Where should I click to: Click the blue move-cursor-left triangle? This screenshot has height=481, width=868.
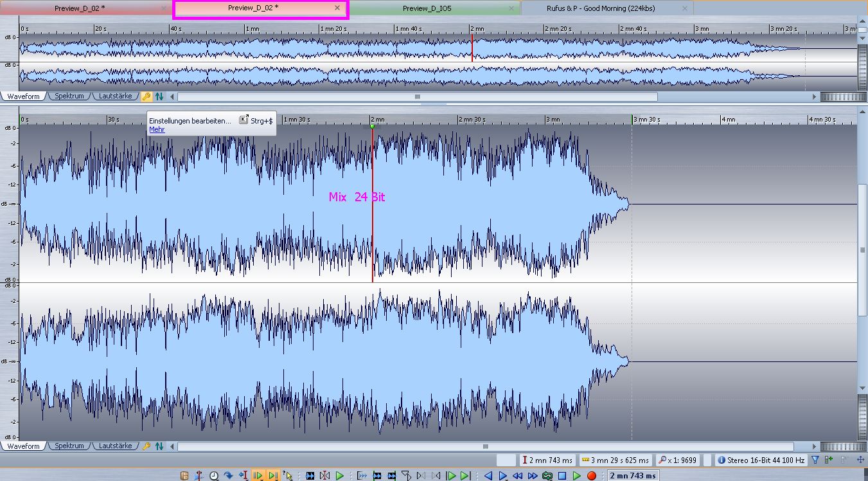coord(488,476)
